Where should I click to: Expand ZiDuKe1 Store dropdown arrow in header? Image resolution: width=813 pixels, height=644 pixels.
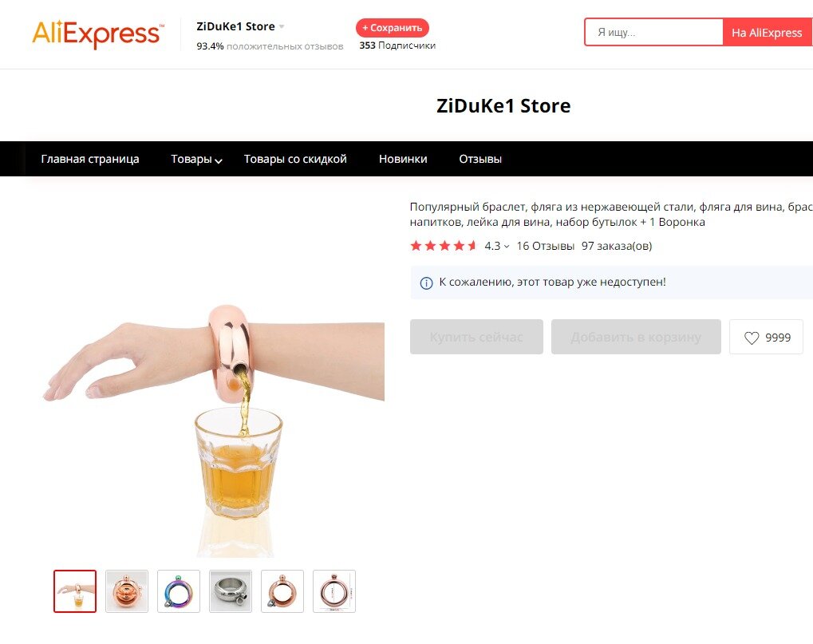click(282, 26)
